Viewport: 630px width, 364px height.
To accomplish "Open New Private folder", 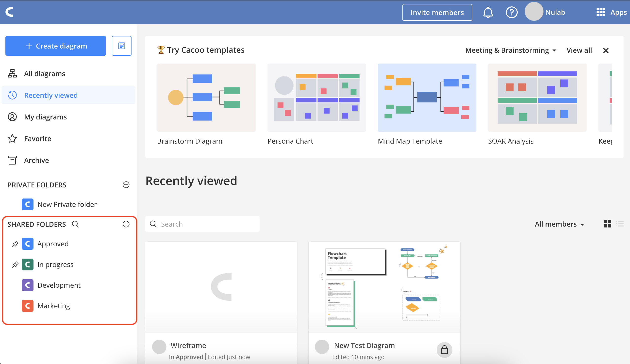I will click(x=67, y=204).
